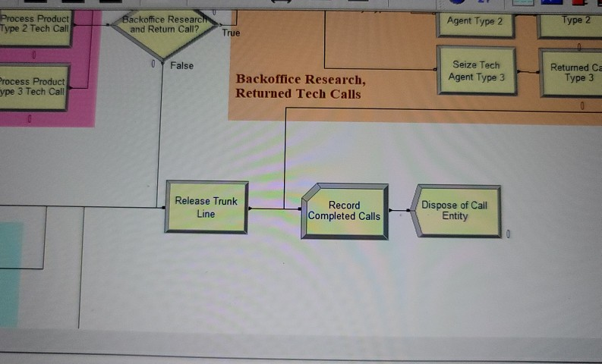This screenshot has height=364, width=602.
Task: Click the counter 0 beside the False exit
Action: [x=153, y=64]
